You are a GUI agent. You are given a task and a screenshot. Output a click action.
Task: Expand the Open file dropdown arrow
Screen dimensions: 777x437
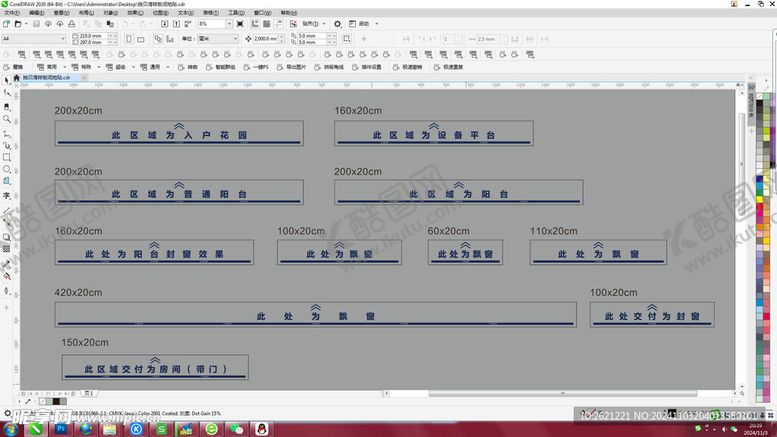coord(26,24)
